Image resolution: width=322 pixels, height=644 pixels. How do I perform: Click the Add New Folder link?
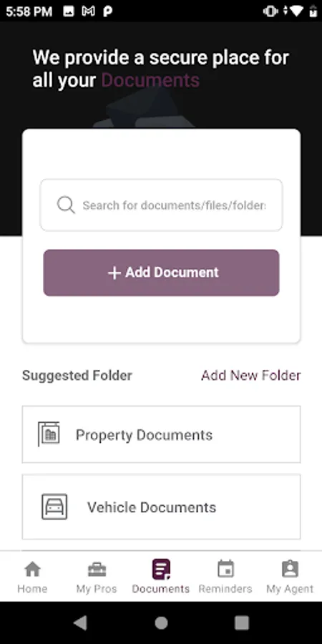[x=251, y=376]
